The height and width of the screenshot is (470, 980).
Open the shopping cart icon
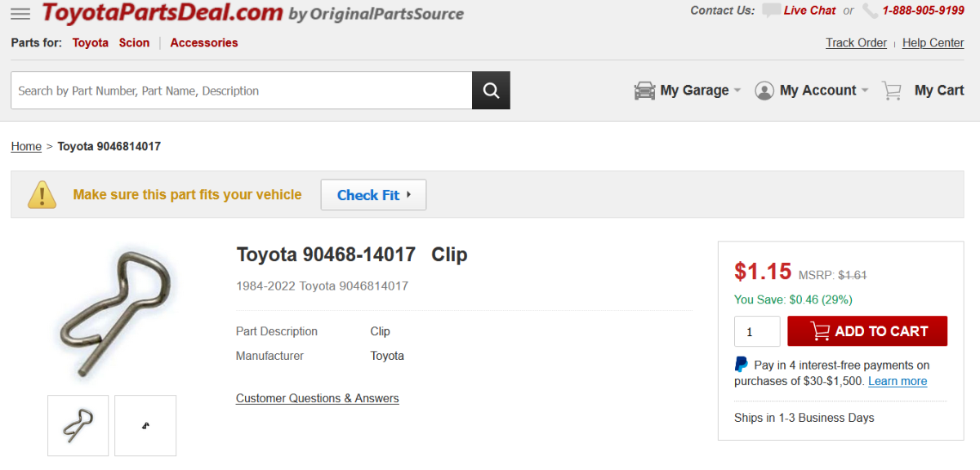click(x=892, y=91)
